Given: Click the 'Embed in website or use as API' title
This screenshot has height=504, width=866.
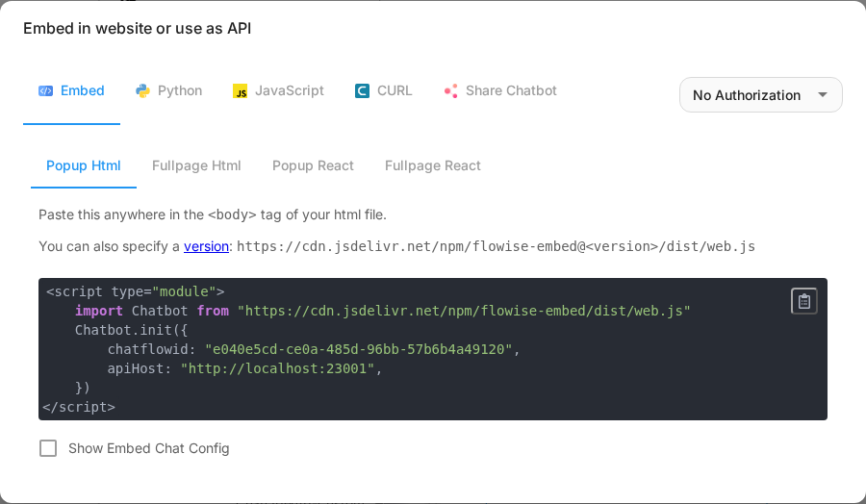Looking at the screenshot, I should pyautogui.click(x=137, y=29).
